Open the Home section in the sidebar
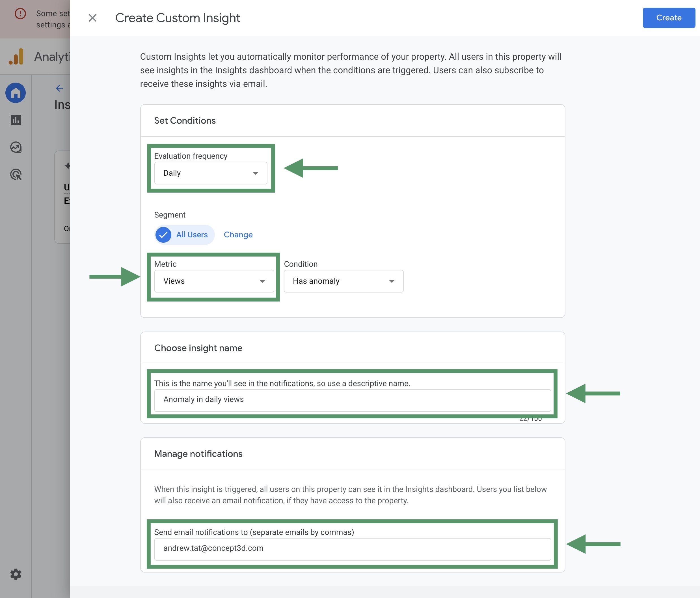Viewport: 700px width, 598px height. [16, 93]
